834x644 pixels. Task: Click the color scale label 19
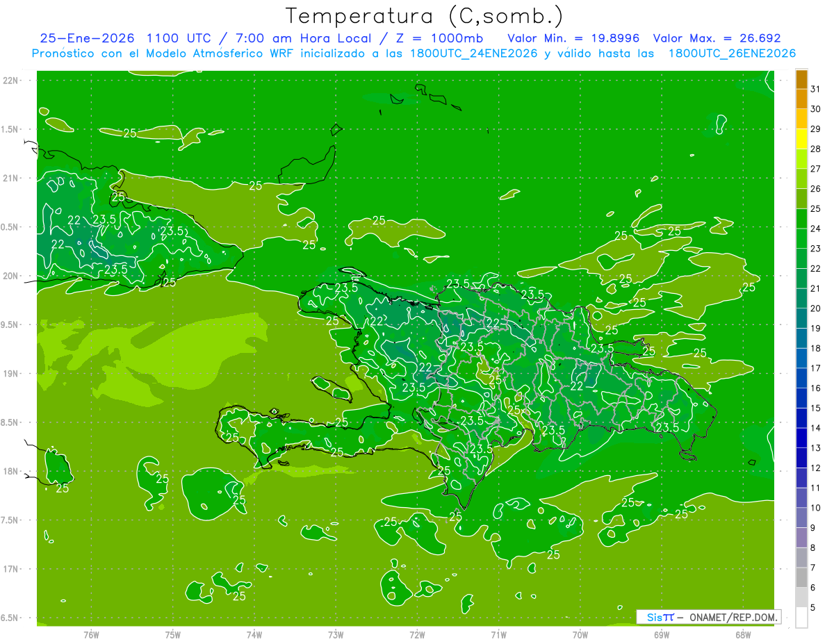click(815, 328)
